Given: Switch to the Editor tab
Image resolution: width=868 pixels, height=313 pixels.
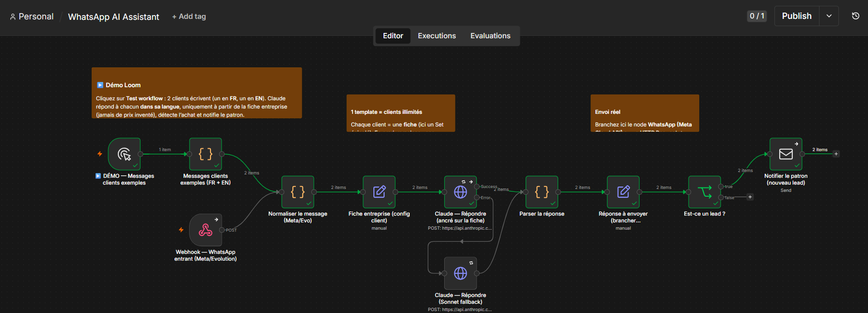Looking at the screenshot, I should 393,36.
